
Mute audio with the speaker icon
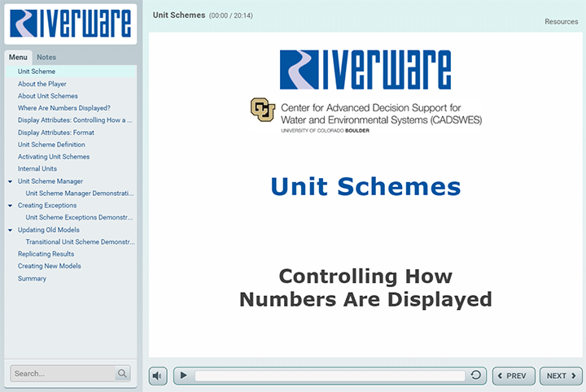click(x=158, y=376)
